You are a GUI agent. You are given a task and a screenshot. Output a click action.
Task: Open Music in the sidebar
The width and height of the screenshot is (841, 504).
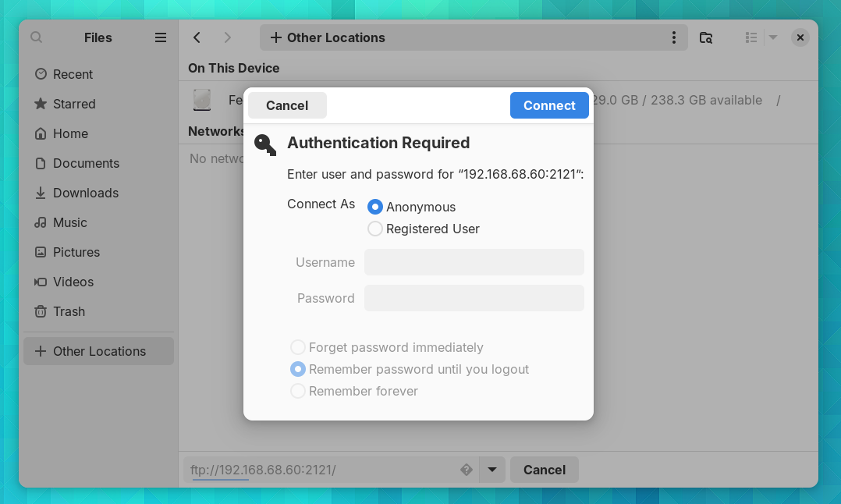point(98,222)
